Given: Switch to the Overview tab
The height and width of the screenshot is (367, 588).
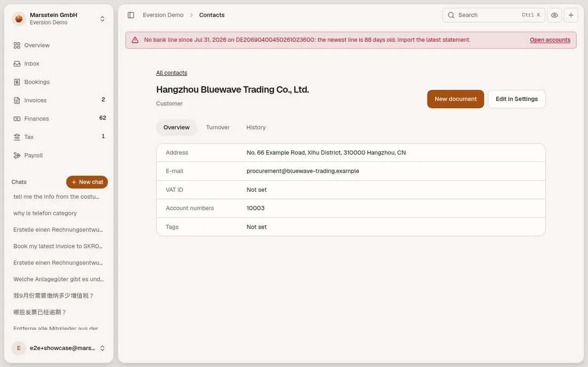Looking at the screenshot, I should (176, 128).
